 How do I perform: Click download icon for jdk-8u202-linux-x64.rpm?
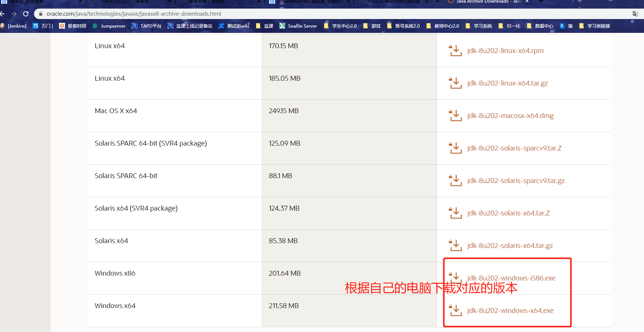point(455,50)
